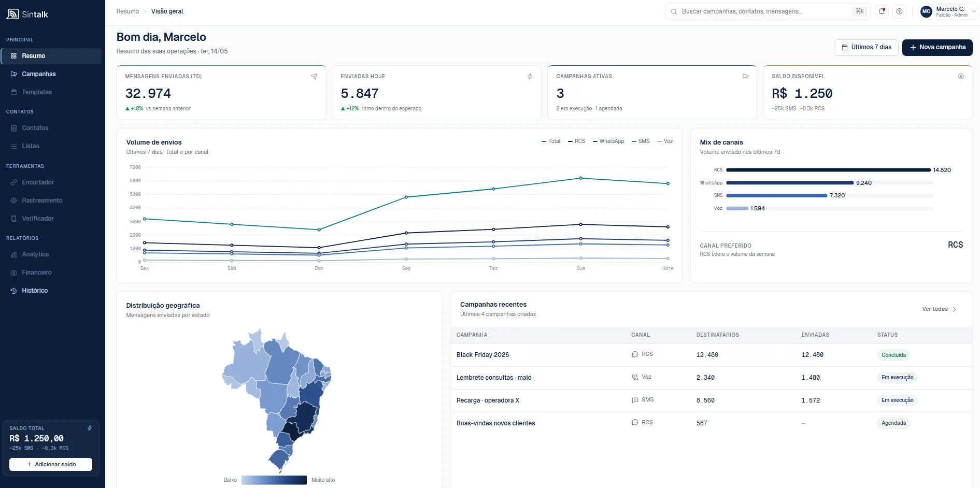980x488 pixels.
Task: Click the SMS icon in Recarga operadora X row
Action: (x=635, y=400)
